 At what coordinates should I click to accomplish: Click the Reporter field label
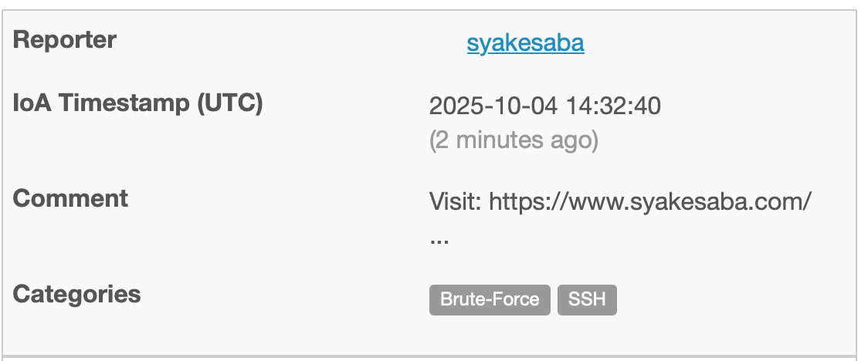[x=65, y=40]
